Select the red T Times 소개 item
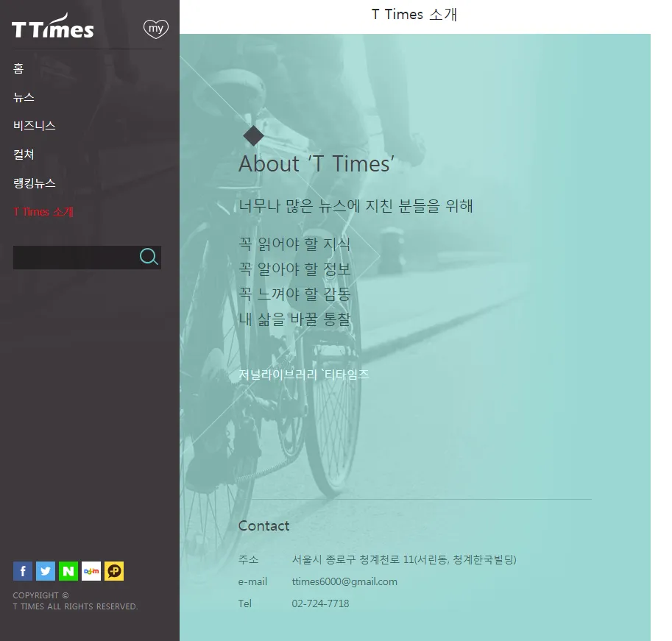The image size is (672, 641). coord(43,212)
